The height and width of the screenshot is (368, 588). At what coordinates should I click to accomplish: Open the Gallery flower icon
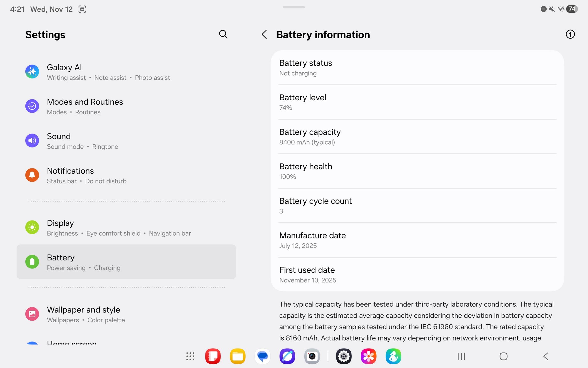point(369,356)
